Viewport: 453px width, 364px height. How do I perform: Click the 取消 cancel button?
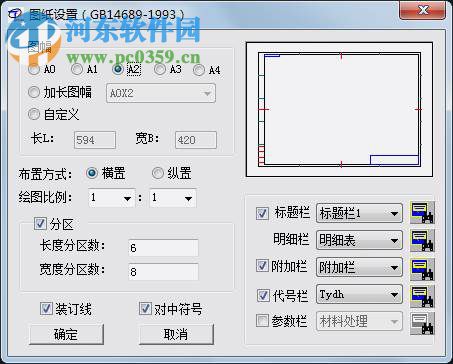[176, 334]
